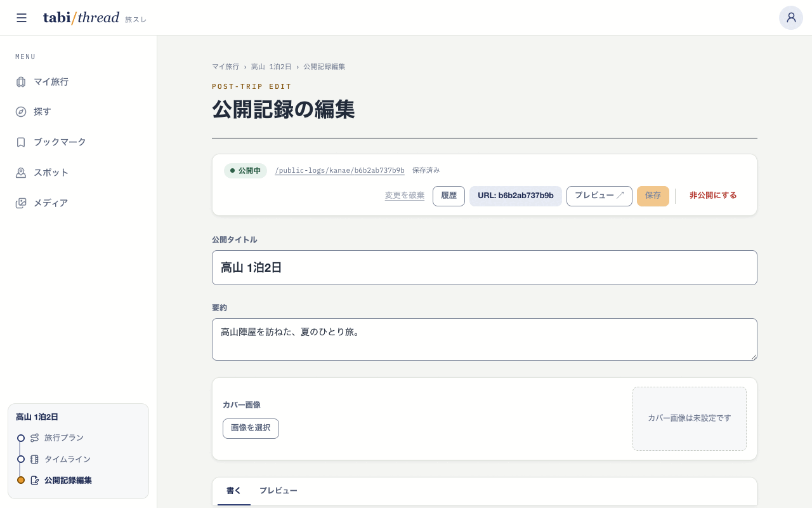
Task: Click the 高山 1泊2日 trip panel title
Action: 37,417
